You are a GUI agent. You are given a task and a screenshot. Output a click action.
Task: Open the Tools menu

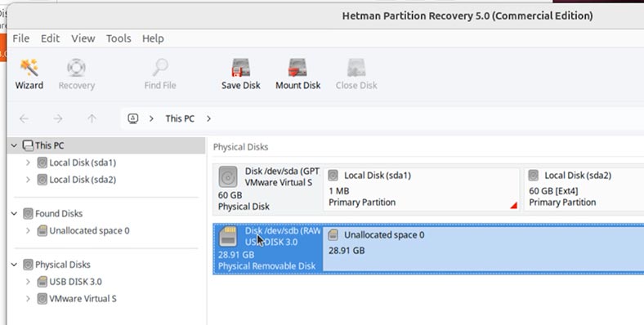click(119, 38)
